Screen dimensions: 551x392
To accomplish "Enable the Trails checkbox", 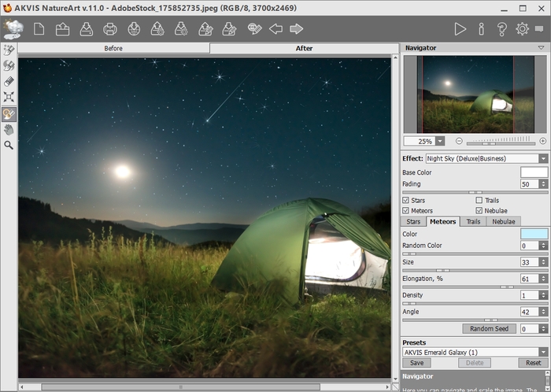I will click(479, 200).
